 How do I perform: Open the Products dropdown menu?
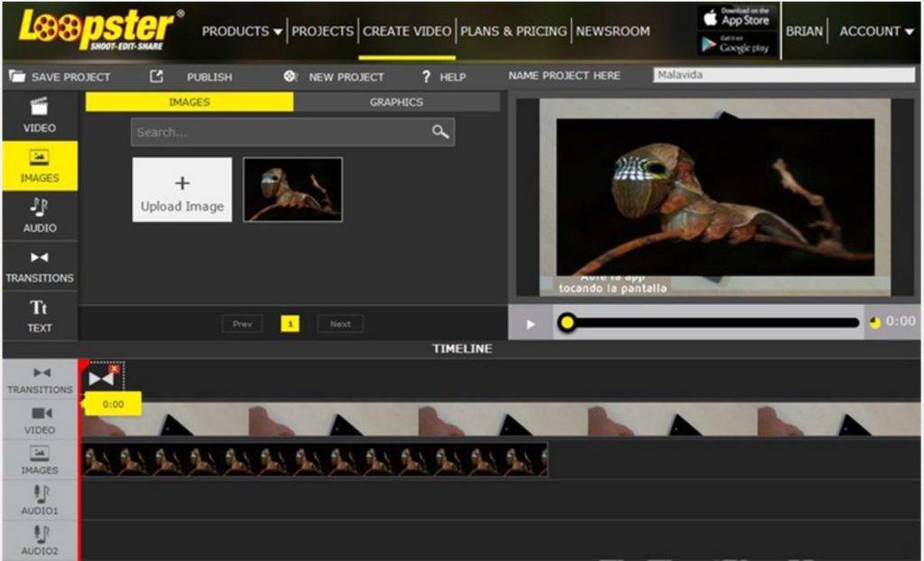click(x=240, y=30)
